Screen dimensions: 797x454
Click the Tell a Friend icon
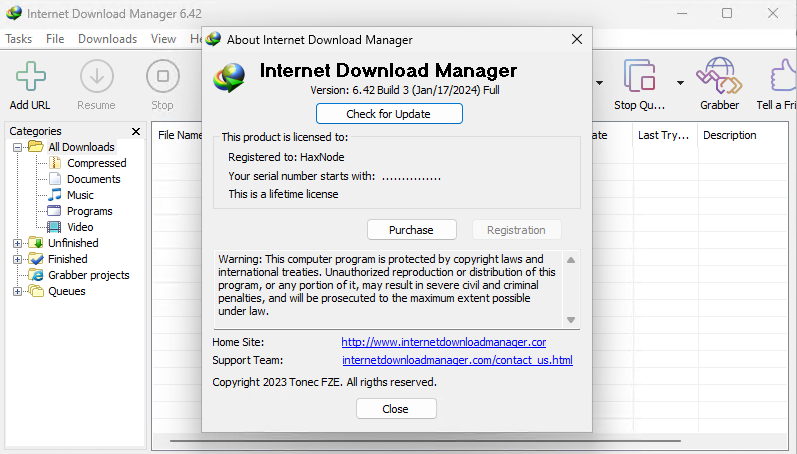782,78
